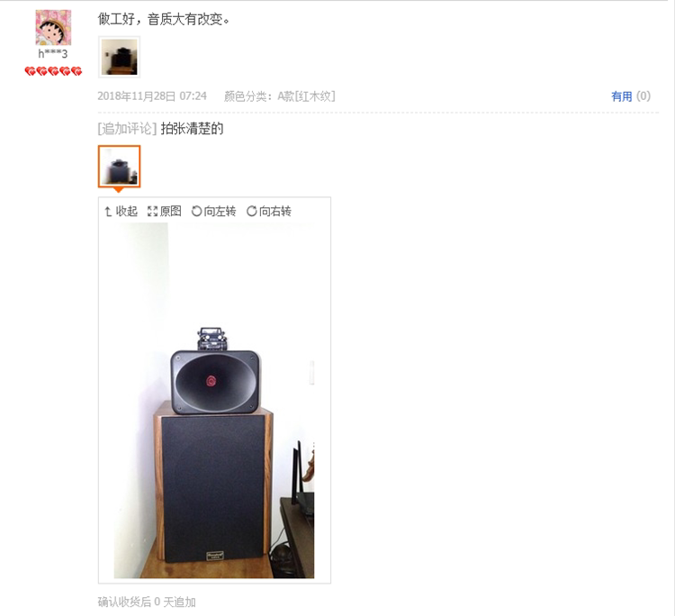The width and height of the screenshot is (675, 616).
Task: Mark the review as 有用
Action: [x=622, y=96]
